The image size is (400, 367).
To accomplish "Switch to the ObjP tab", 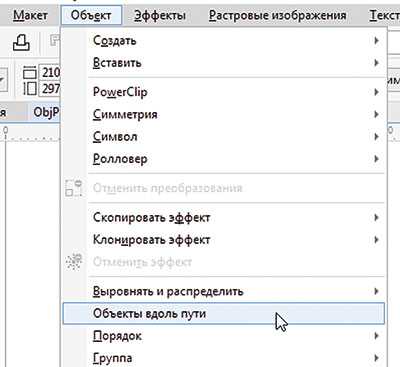I will pos(44,112).
